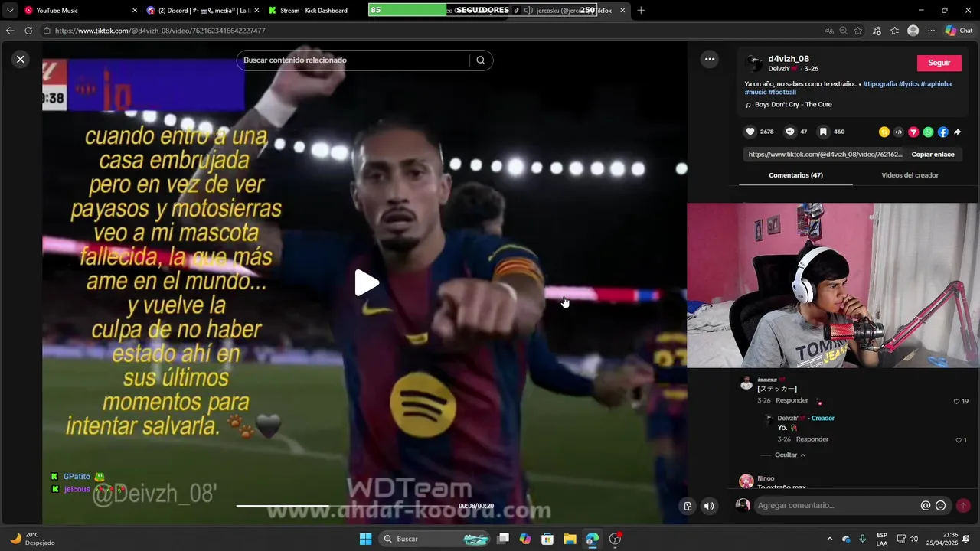Insert a mention with the @ icon
This screenshot has height=551, width=980.
[926, 505]
